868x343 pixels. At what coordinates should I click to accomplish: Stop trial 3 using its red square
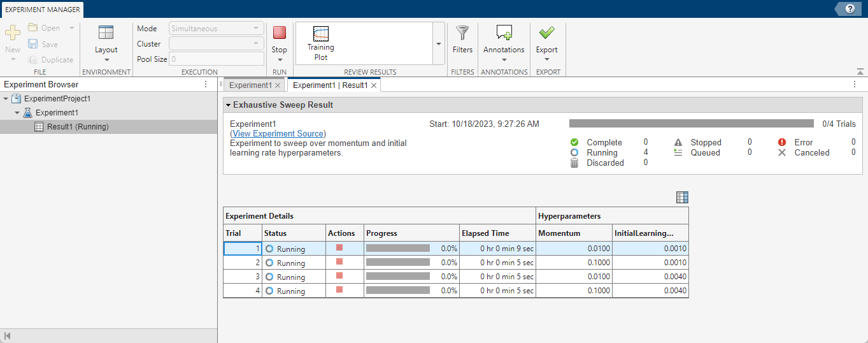click(x=339, y=275)
